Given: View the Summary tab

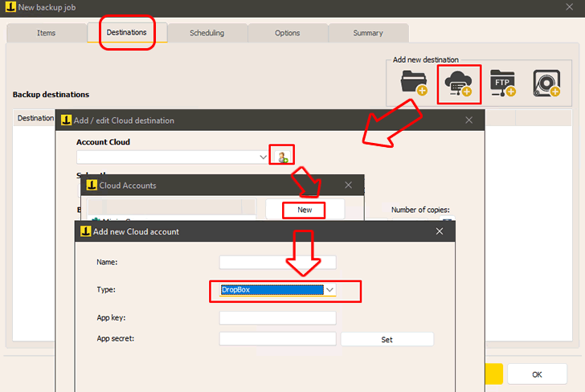Looking at the screenshot, I should 368,33.
